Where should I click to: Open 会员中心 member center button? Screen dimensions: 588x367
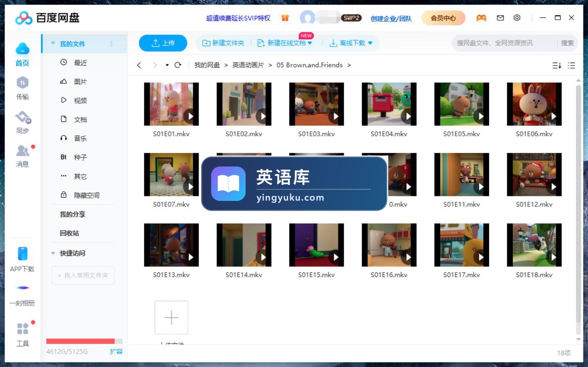(443, 18)
